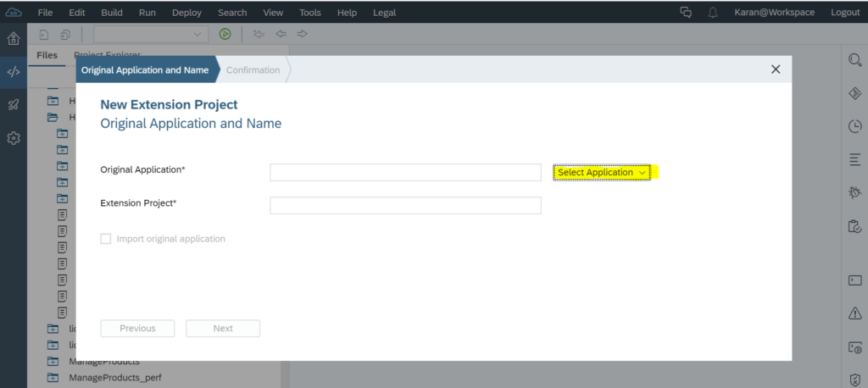Switch to the Project Explorer tab

107,54
